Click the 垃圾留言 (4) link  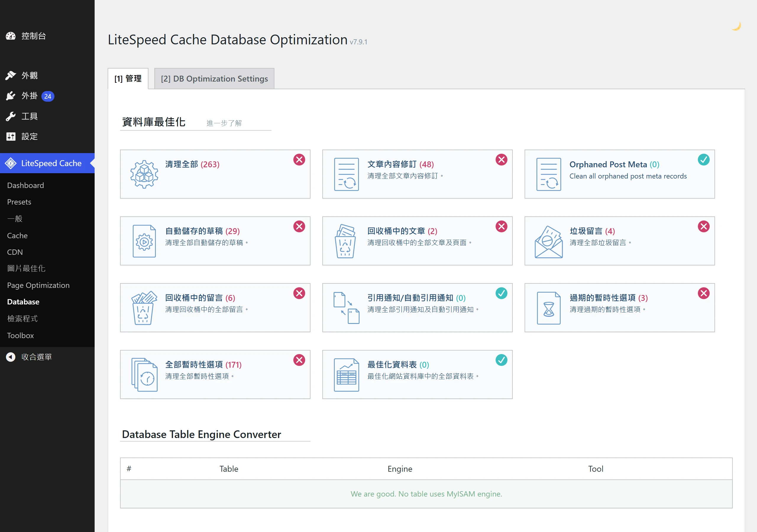[x=592, y=231]
